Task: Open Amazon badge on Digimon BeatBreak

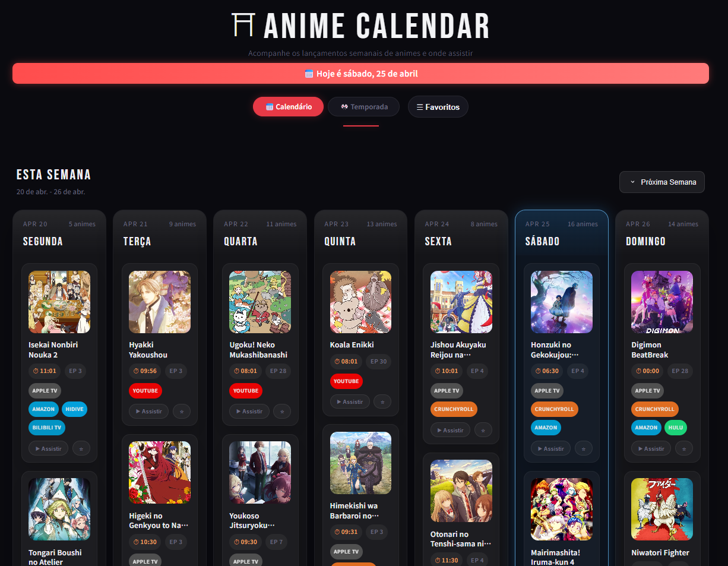Action: (646, 428)
